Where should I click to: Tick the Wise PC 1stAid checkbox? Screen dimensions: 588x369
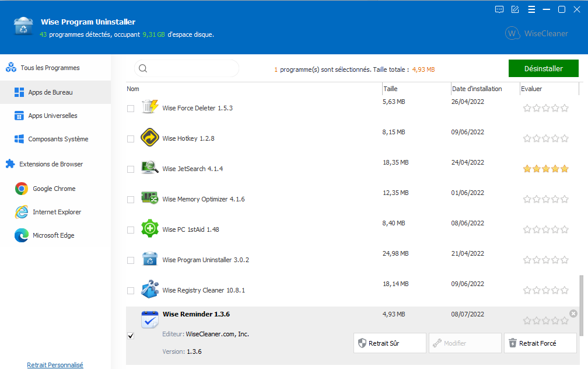131,230
